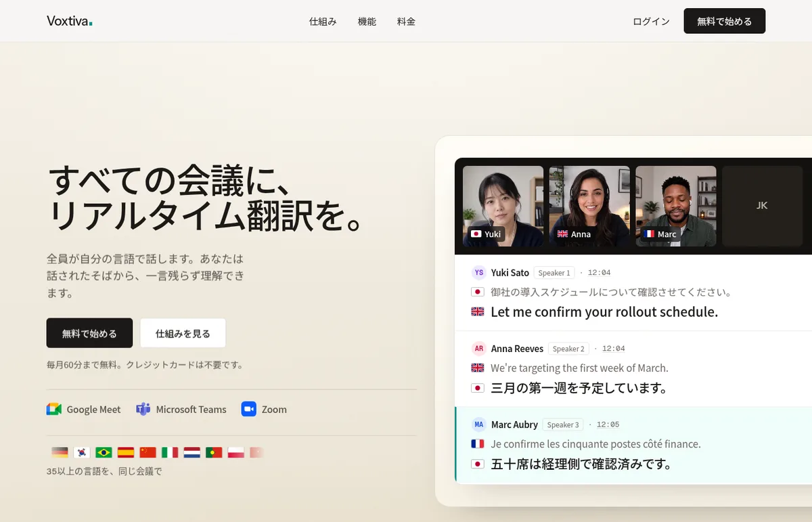
Task: Click the Google Meet icon
Action: 54,409
